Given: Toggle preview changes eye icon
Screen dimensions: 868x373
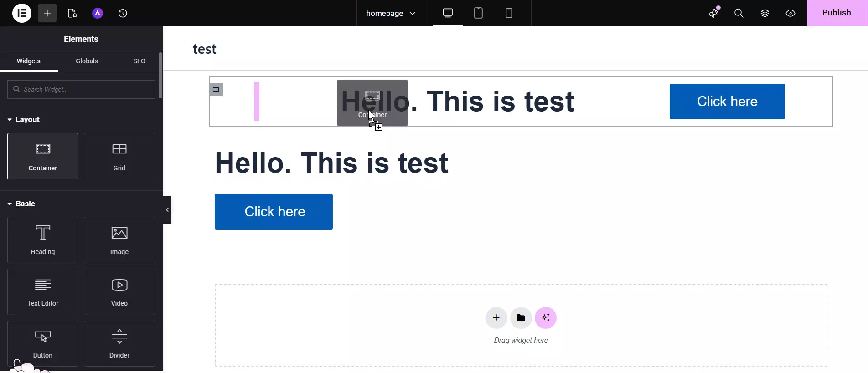Looking at the screenshot, I should 790,13.
